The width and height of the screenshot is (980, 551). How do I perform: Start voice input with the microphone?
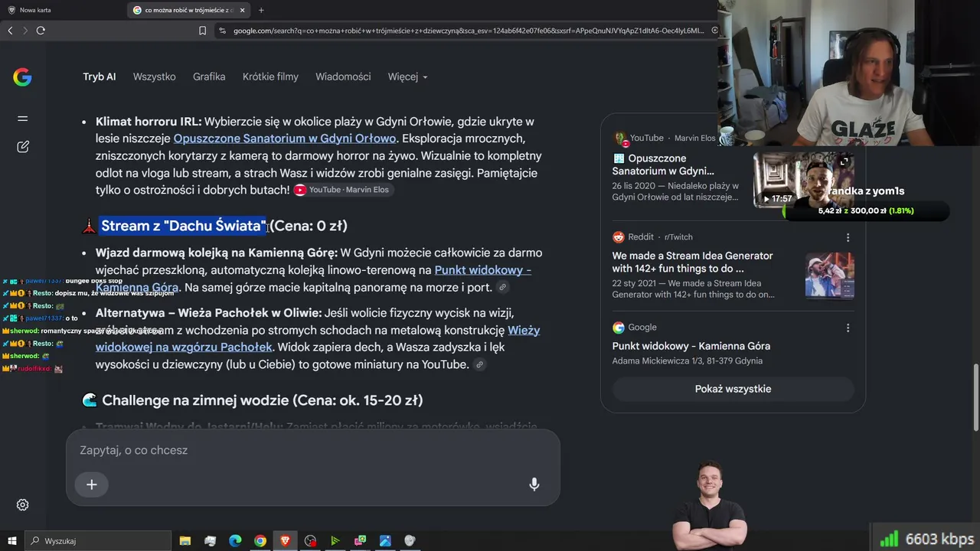point(534,484)
